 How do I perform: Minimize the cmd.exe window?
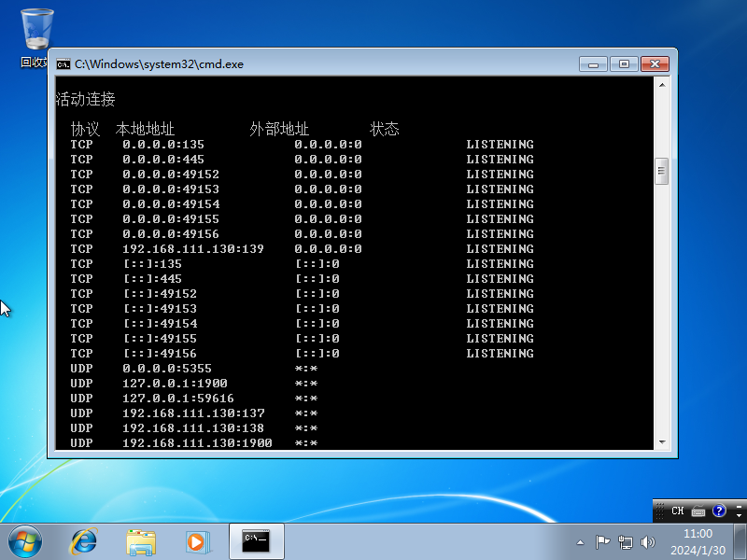pyautogui.click(x=593, y=64)
